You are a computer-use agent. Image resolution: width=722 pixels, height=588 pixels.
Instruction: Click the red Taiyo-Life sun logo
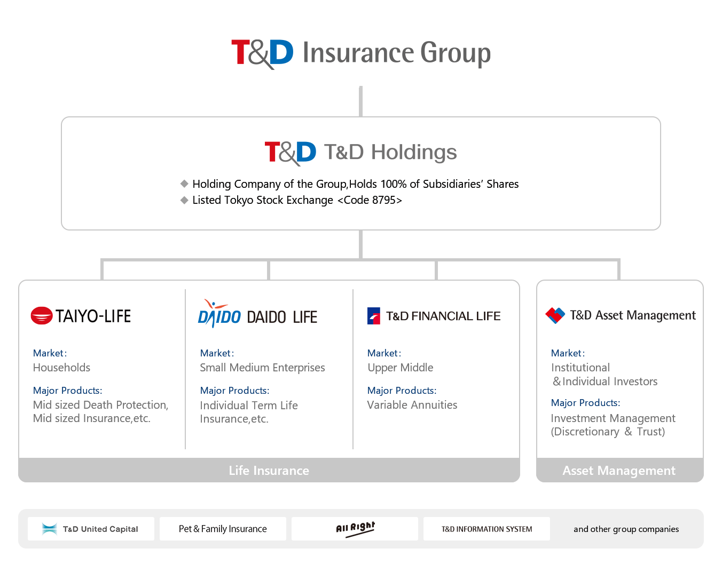42,316
